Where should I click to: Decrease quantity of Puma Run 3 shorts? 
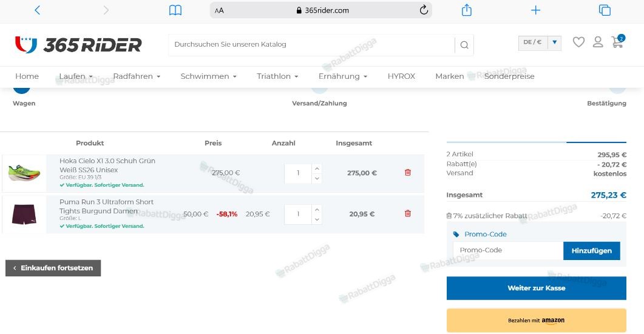tap(317, 219)
